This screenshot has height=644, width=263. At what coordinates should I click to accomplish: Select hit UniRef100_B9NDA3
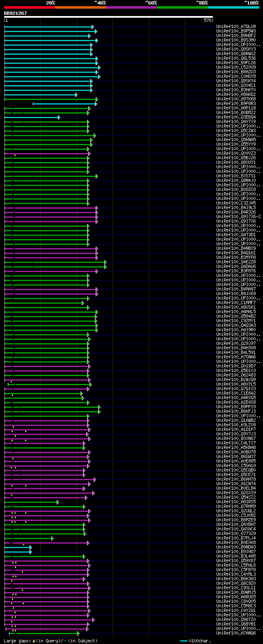(236, 547)
